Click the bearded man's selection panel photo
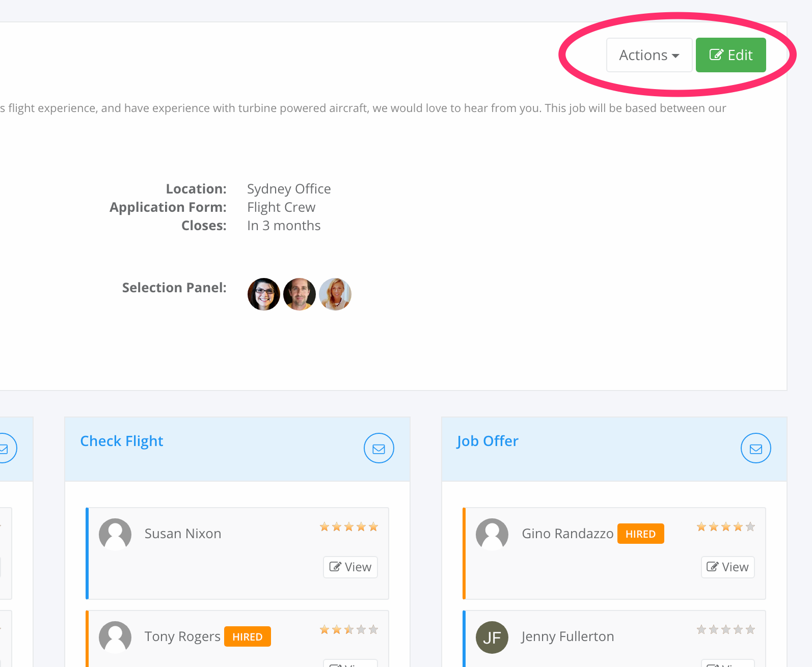Image resolution: width=812 pixels, height=667 pixels. point(300,294)
